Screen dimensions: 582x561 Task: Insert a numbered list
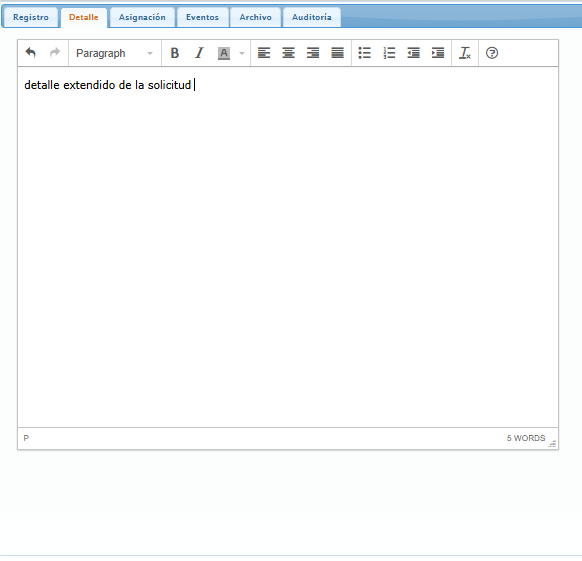pos(389,53)
